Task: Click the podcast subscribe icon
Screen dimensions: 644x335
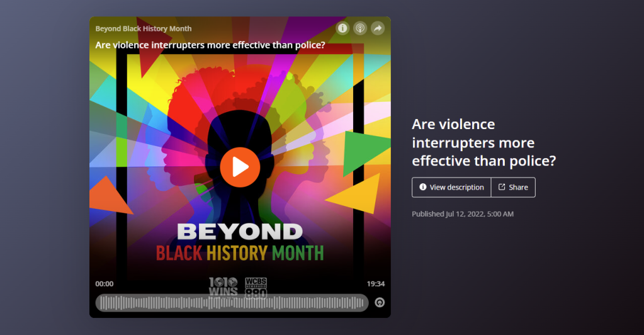Action: (x=360, y=28)
